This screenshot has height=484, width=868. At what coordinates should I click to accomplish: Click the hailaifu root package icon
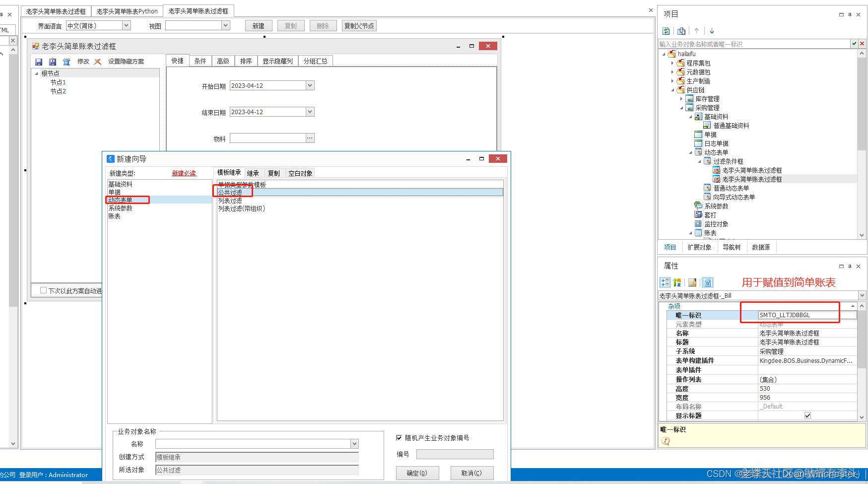click(672, 54)
